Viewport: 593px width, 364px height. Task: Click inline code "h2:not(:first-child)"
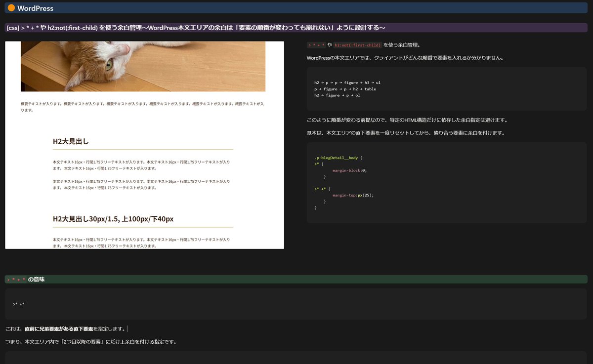(357, 45)
